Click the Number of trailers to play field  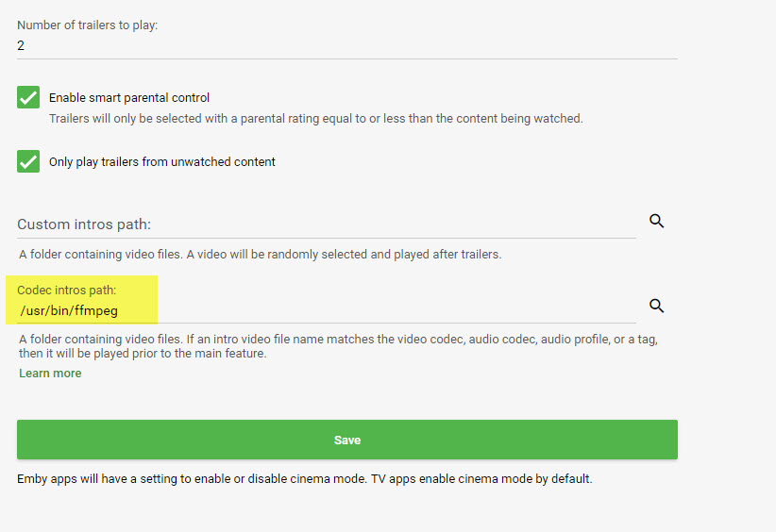point(346,45)
